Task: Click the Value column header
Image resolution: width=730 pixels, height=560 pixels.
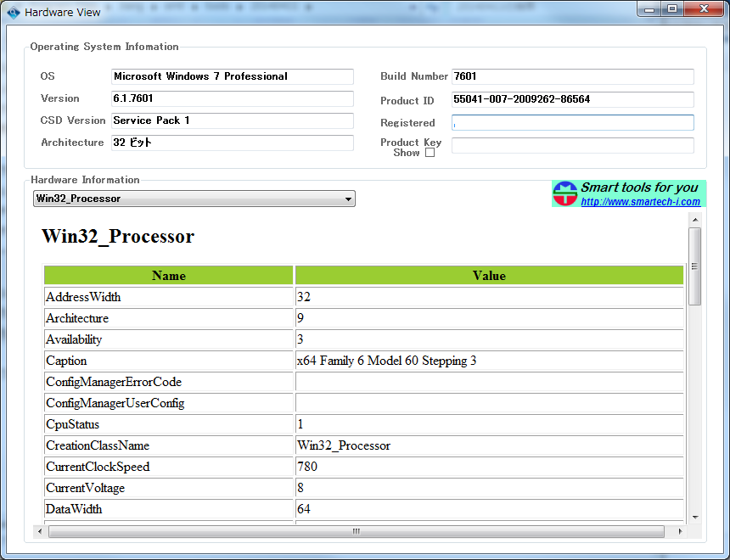Action: point(489,276)
